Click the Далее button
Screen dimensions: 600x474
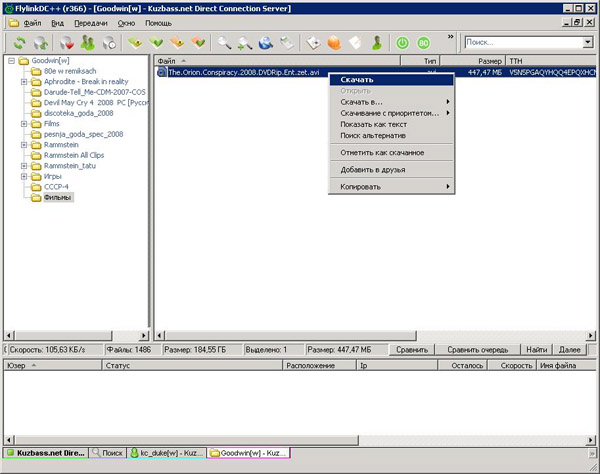(x=569, y=350)
